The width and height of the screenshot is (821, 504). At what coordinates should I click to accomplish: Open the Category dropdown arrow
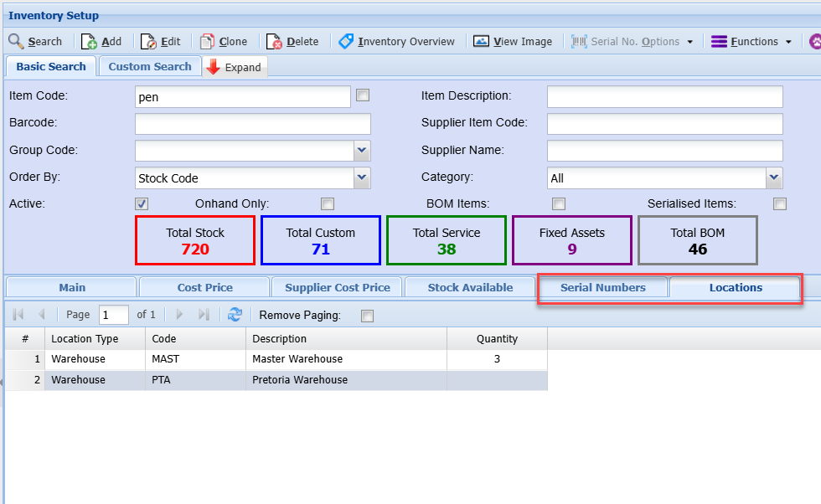coord(774,178)
